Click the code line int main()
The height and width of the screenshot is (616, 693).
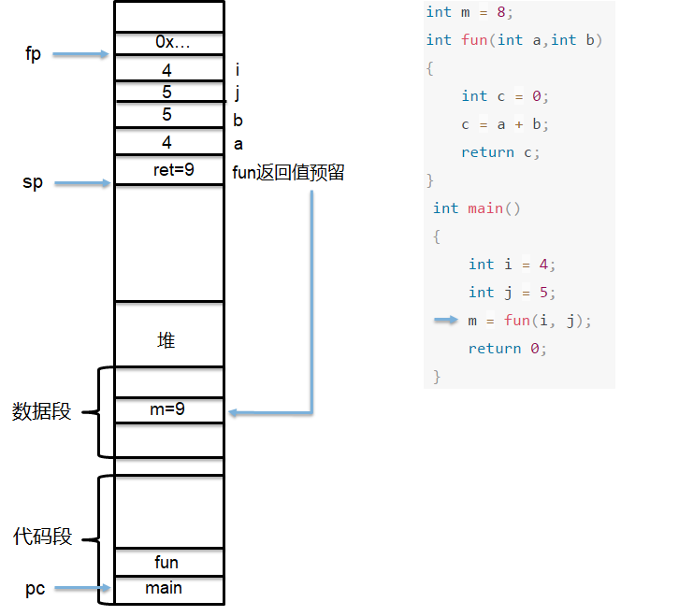tap(476, 208)
